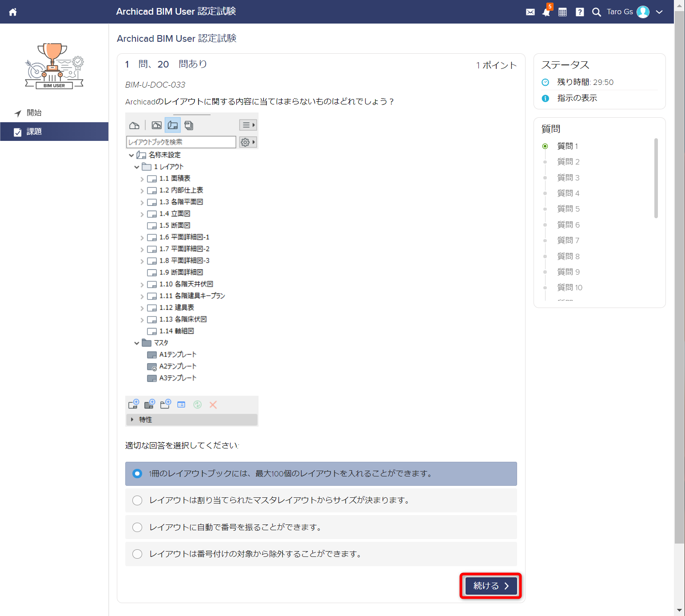Navigate to 質問 9

568,272
